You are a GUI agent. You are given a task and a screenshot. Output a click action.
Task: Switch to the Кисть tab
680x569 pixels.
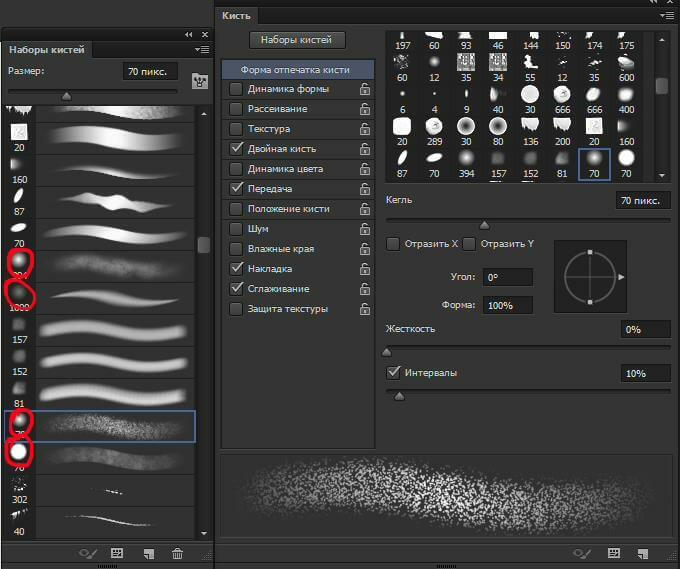tap(237, 16)
